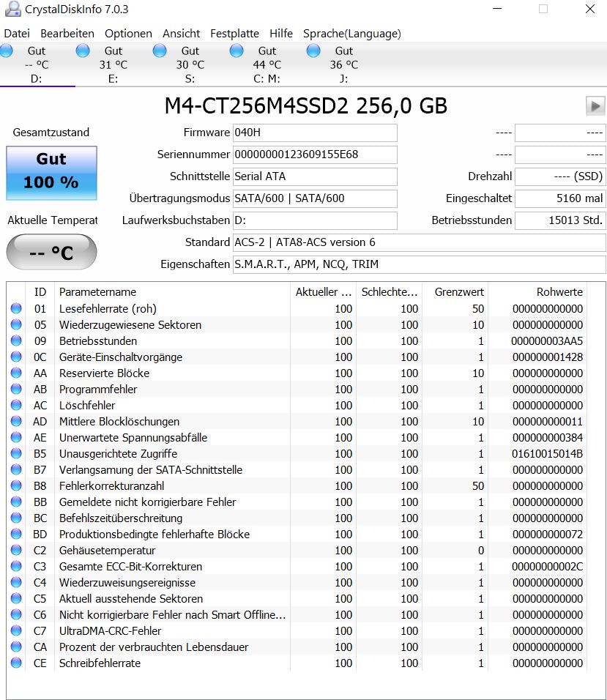This screenshot has height=700, width=607.
Task: Click the Rohwerte column header
Action: [x=537, y=292]
